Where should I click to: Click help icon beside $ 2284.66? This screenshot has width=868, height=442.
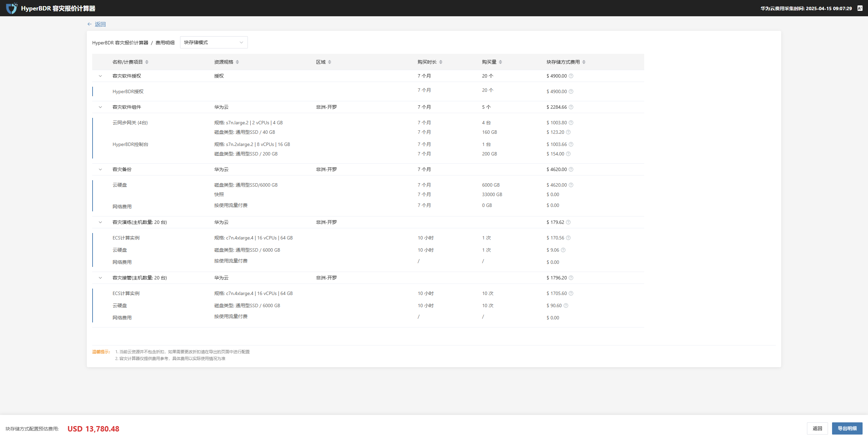tap(571, 107)
